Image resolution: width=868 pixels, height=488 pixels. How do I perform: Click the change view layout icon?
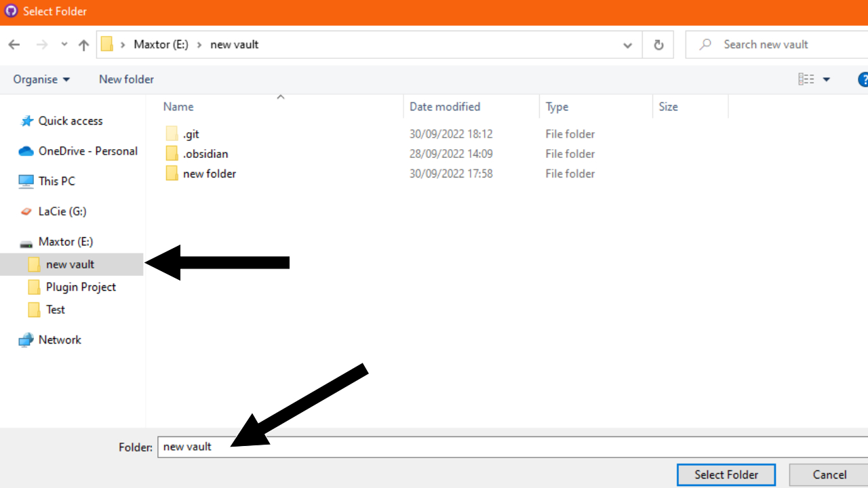(x=806, y=79)
